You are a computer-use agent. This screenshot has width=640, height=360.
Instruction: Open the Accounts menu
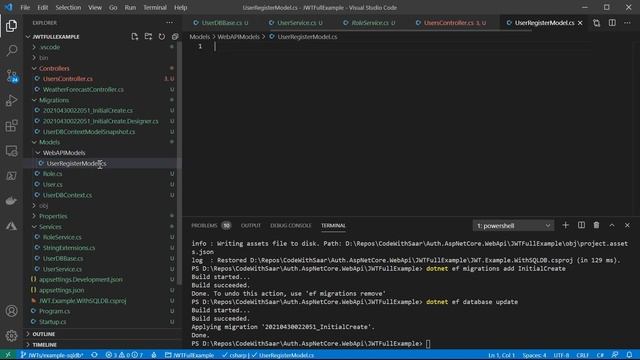click(x=11, y=311)
